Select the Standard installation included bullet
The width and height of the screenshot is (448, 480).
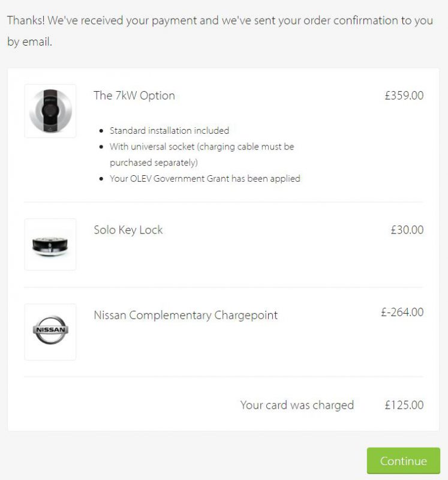[x=169, y=131]
